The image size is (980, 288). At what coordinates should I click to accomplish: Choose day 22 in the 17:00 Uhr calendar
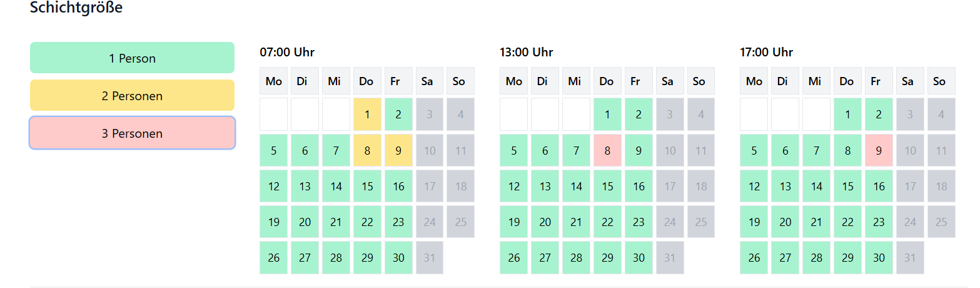847,222
